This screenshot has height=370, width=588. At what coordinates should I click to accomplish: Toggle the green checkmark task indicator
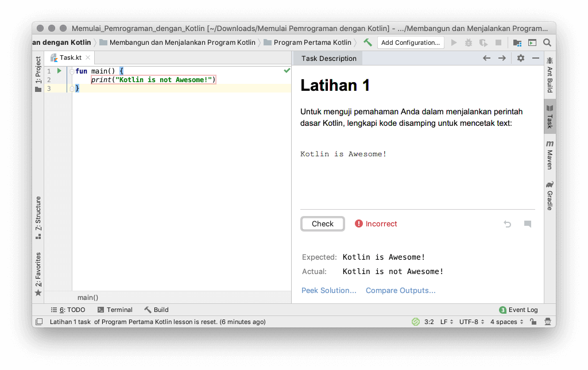[x=285, y=70]
